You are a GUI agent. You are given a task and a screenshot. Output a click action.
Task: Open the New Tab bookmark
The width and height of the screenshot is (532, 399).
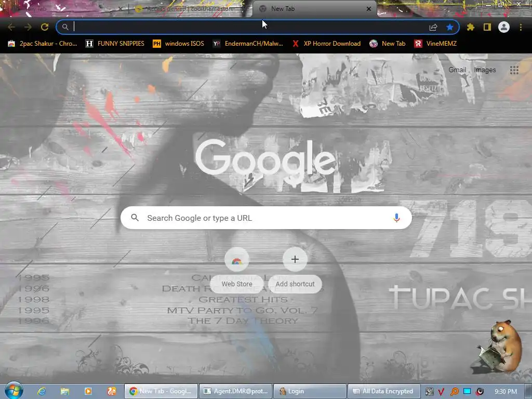pos(388,44)
